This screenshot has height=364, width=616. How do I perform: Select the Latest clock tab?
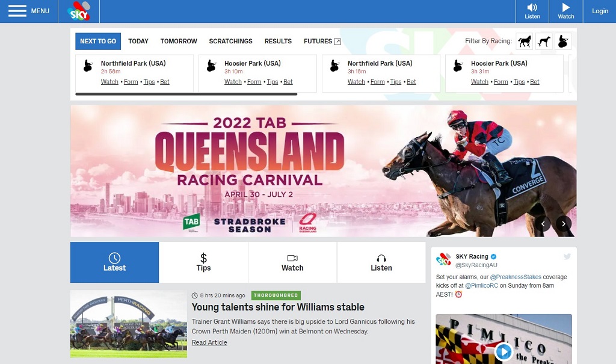click(x=114, y=262)
